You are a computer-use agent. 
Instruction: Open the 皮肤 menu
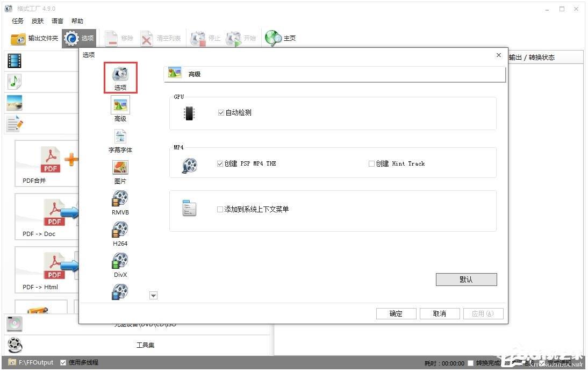click(38, 21)
